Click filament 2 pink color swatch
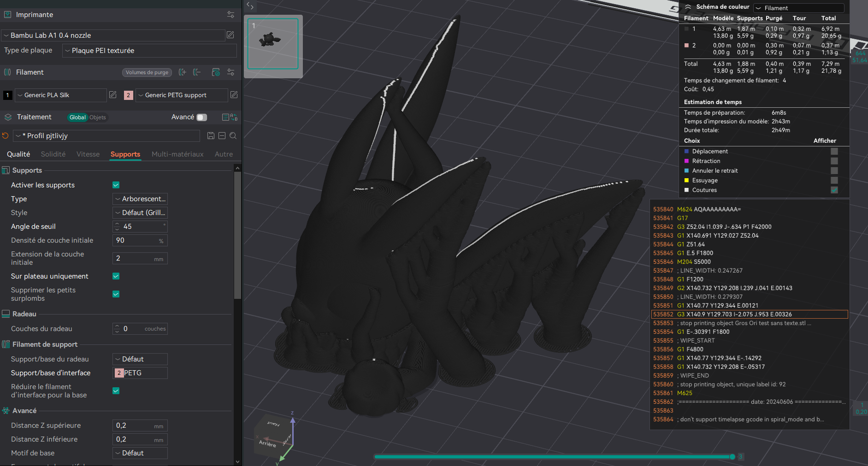Image resolution: width=868 pixels, height=466 pixels. pos(128,95)
